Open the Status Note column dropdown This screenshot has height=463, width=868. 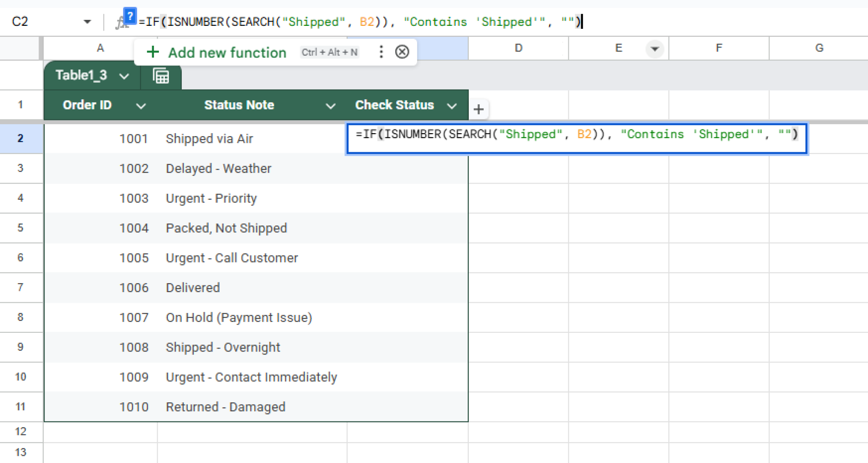point(330,106)
